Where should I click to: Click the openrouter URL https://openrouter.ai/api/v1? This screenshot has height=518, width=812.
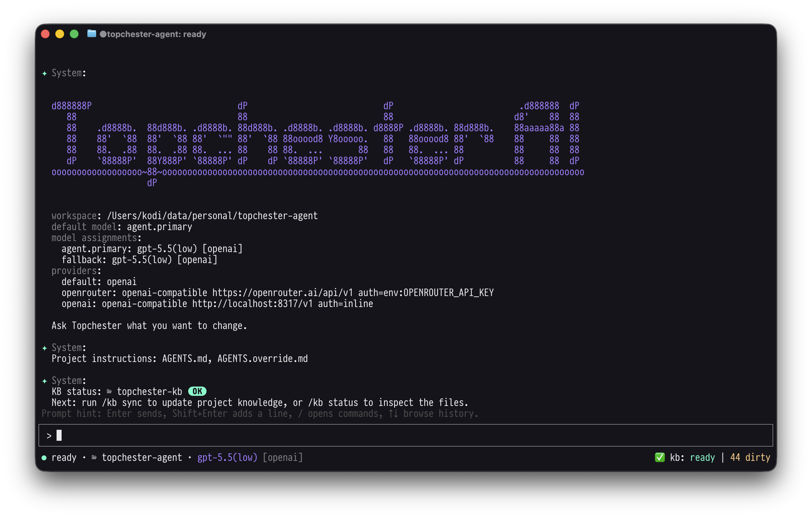pos(283,293)
